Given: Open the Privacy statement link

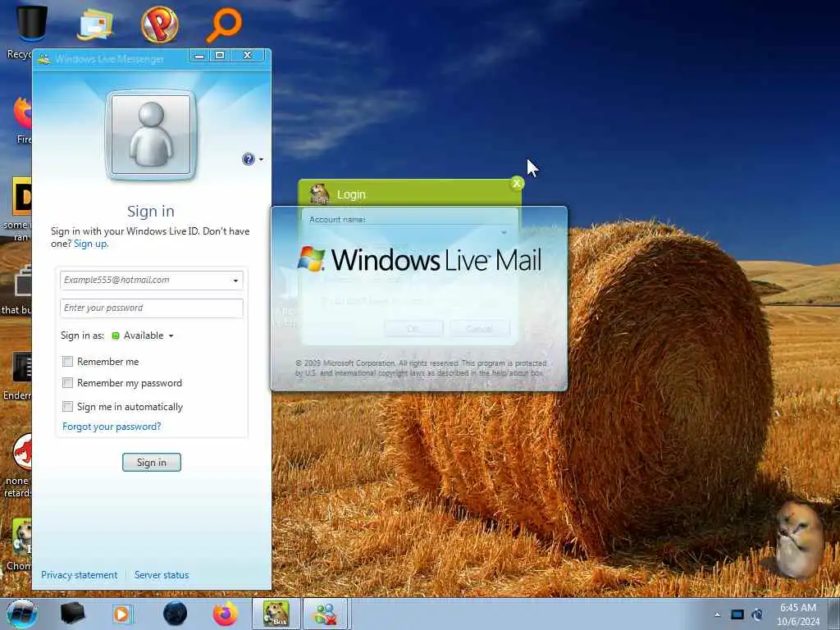Looking at the screenshot, I should pyautogui.click(x=80, y=575).
